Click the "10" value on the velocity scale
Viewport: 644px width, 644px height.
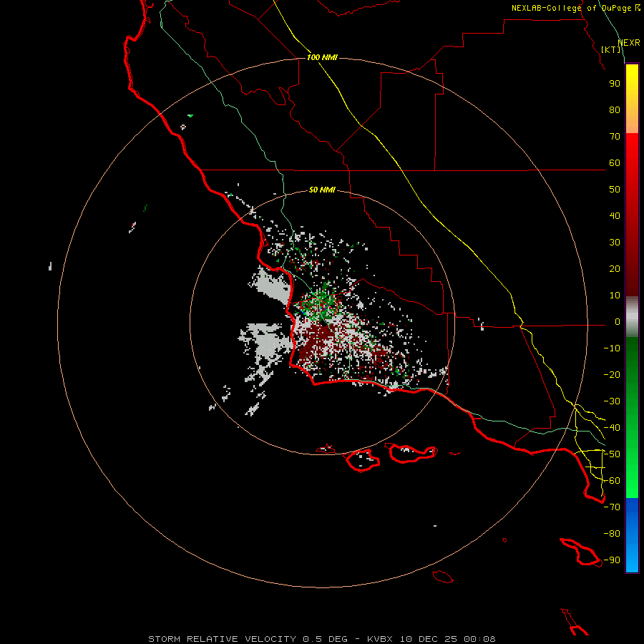[615, 296]
